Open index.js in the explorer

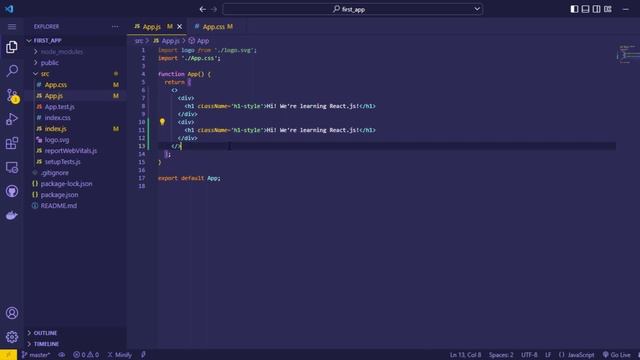pyautogui.click(x=56, y=129)
